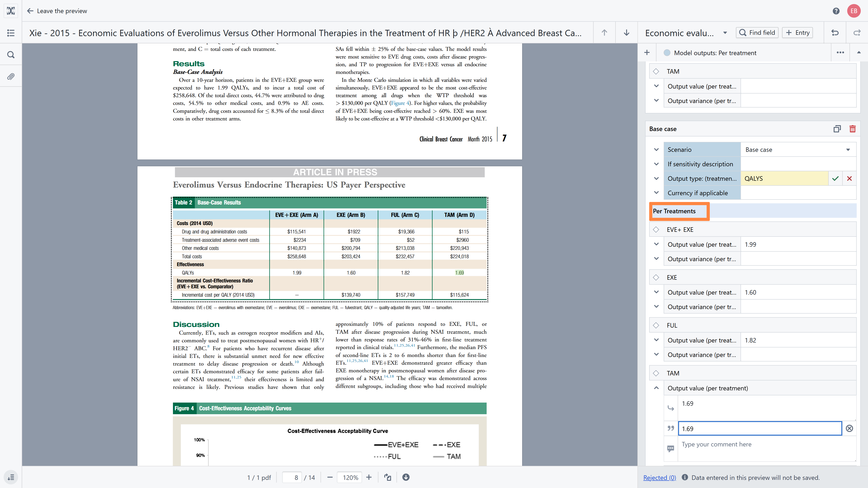Click the Find field button

[757, 33]
